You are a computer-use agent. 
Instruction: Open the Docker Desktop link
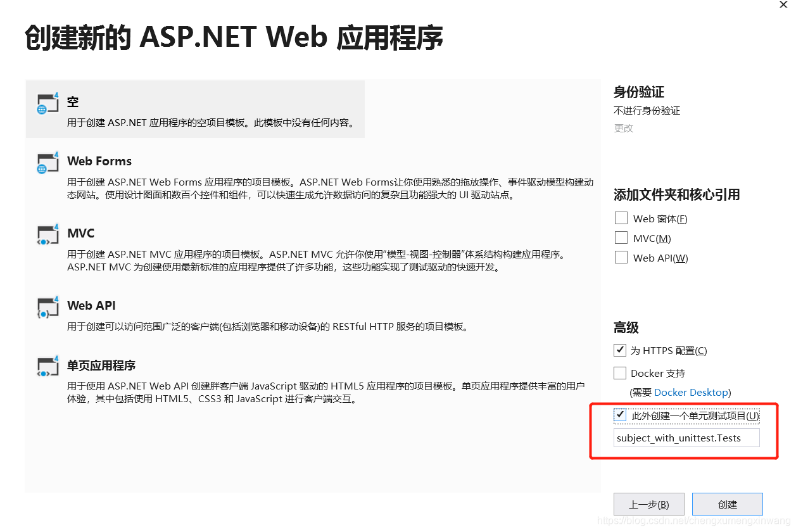[692, 392]
